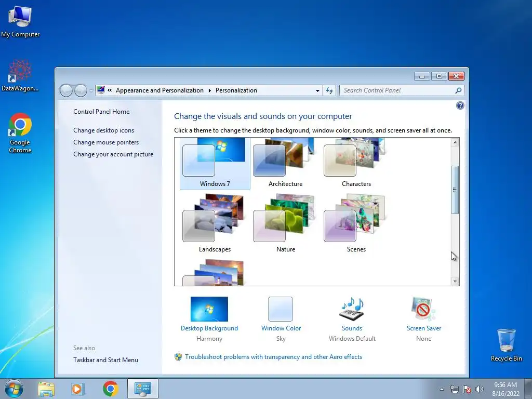
Task: Open Windows Explorer from taskbar
Action: (46, 389)
